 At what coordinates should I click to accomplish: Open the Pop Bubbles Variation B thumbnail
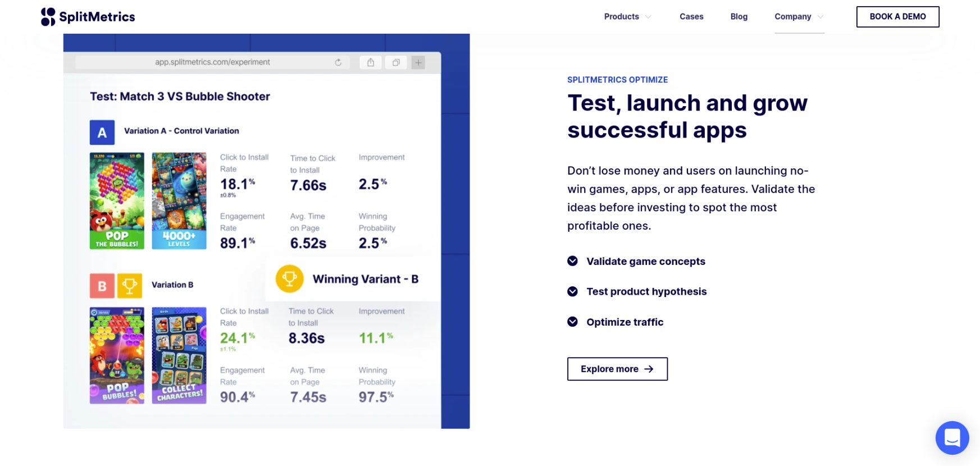pyautogui.click(x=117, y=355)
